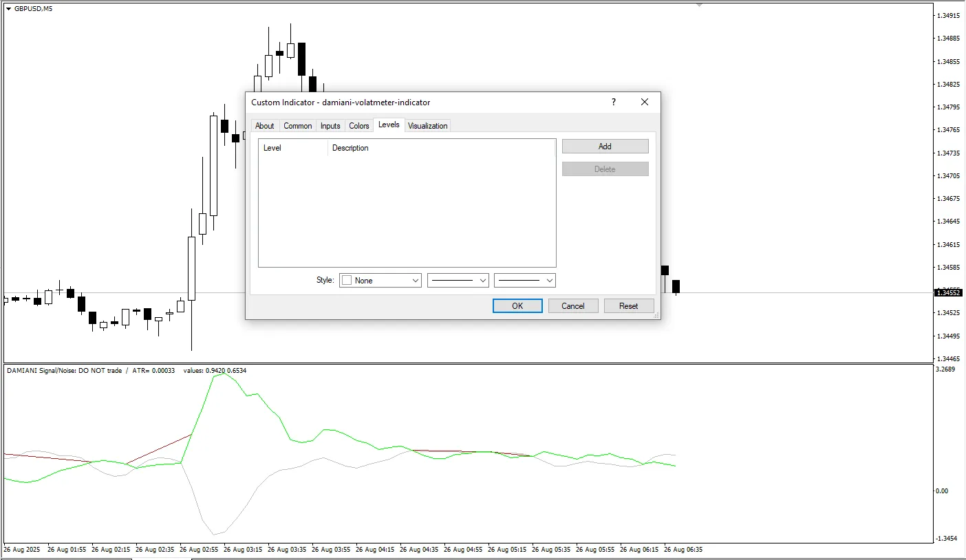Switch to the Common tab
966x560 pixels.
click(x=297, y=126)
